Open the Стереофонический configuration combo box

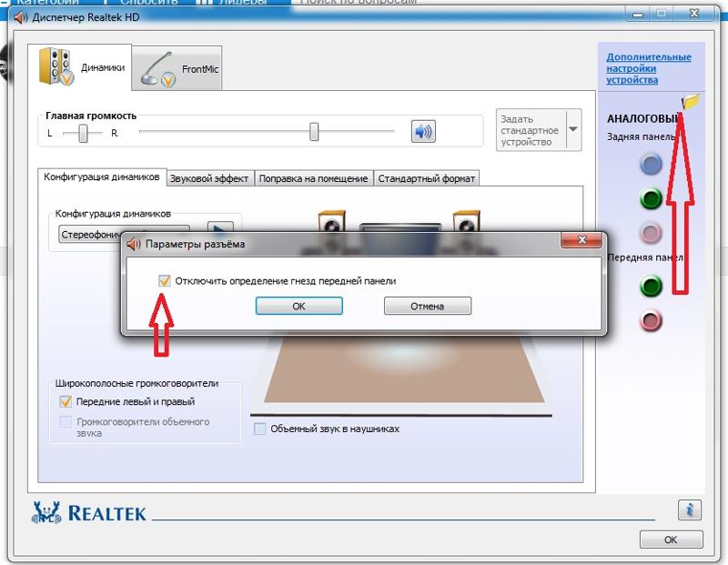tap(124, 234)
